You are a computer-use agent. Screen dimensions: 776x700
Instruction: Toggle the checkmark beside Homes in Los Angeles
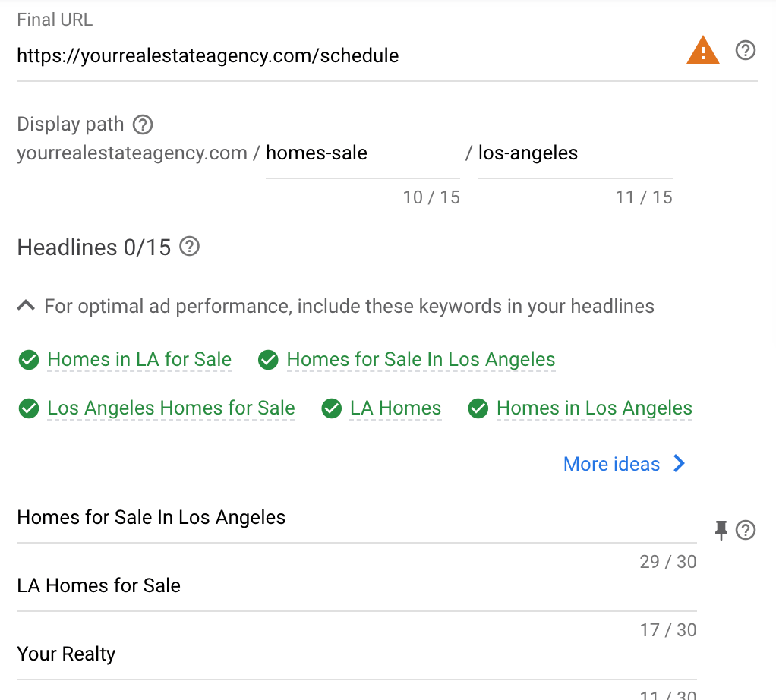(x=478, y=408)
